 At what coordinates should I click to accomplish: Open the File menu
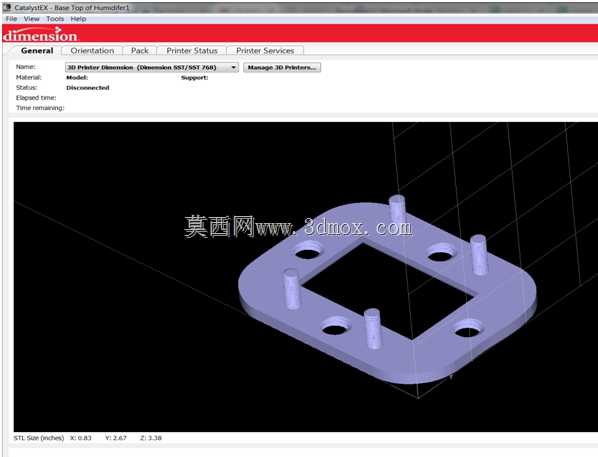pyautogui.click(x=11, y=19)
